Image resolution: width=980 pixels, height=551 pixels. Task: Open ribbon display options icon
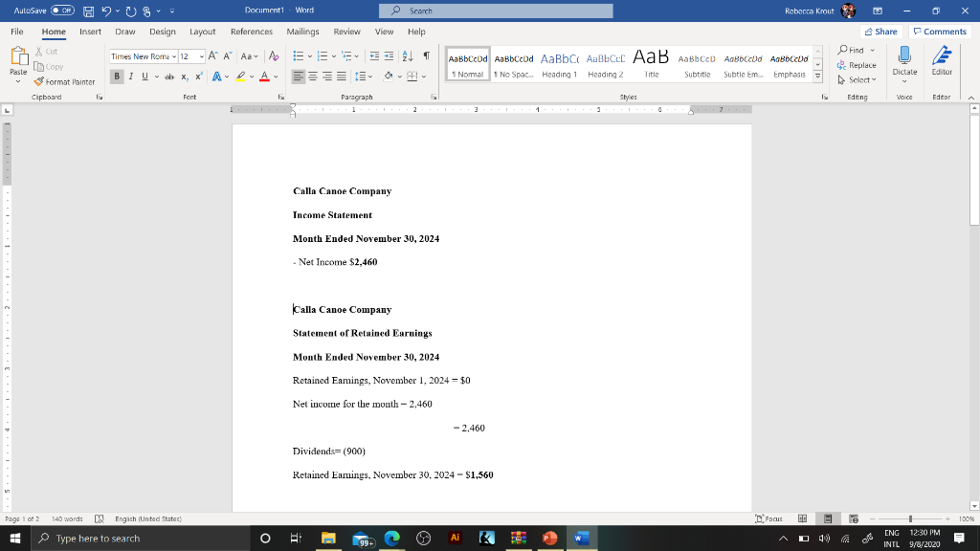pyautogui.click(x=878, y=11)
